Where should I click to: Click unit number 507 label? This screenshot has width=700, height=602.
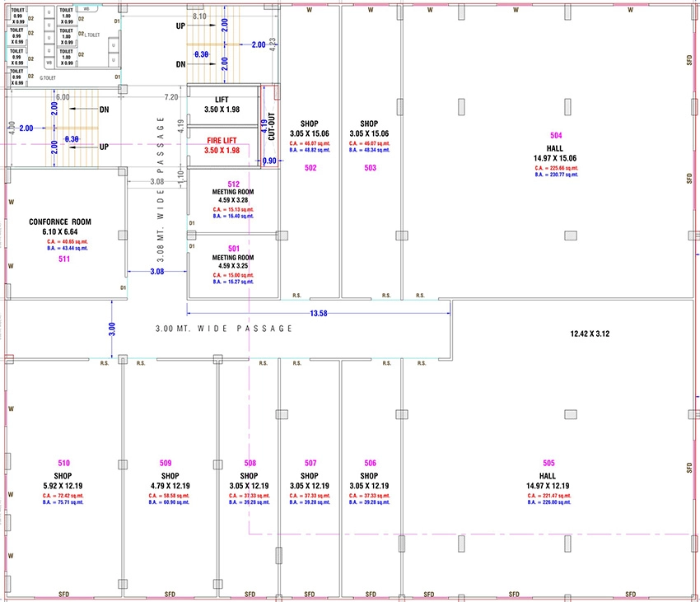point(310,463)
